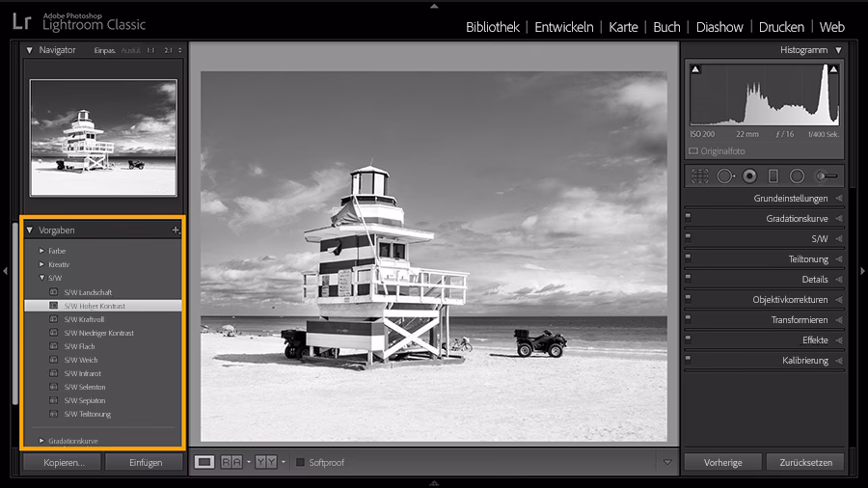Toggle the Teiltonung panel on/off switch
Image resolution: width=868 pixels, height=488 pixels.
(x=688, y=258)
